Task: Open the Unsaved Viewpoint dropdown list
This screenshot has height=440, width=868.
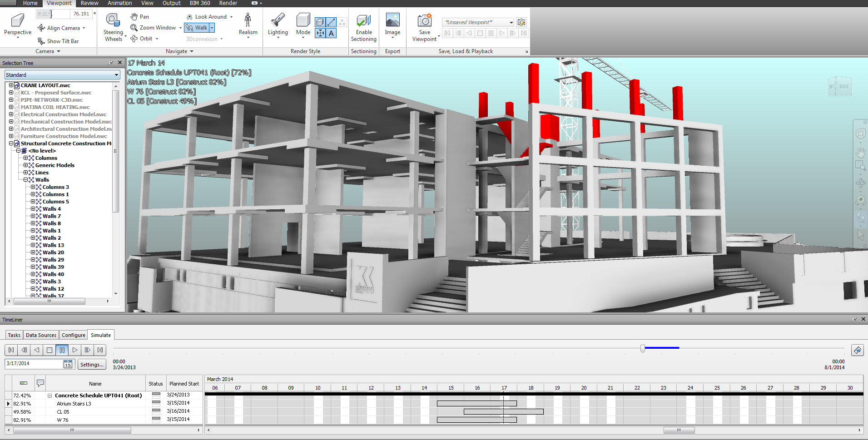Action: [x=511, y=22]
